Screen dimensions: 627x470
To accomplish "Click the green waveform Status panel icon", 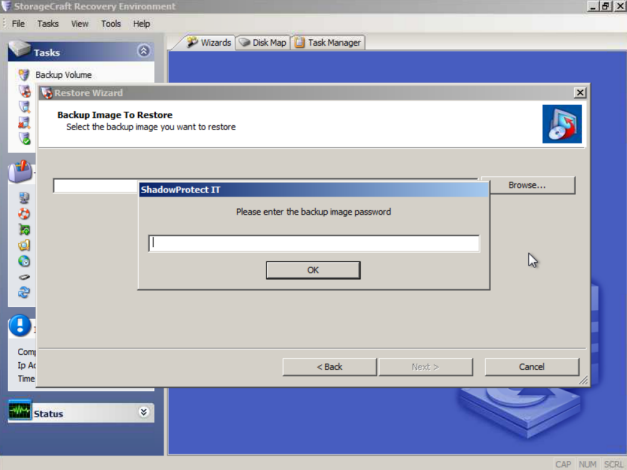I will [20, 411].
